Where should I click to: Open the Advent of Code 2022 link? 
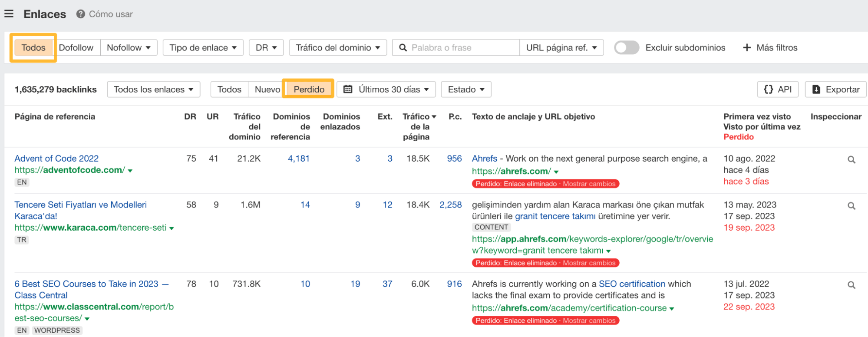click(x=56, y=159)
